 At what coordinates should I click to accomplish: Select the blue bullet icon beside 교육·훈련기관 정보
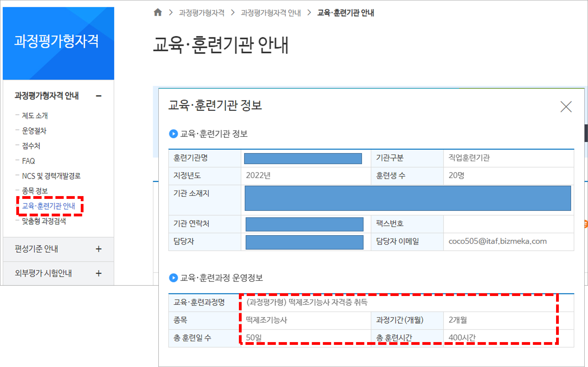click(x=174, y=134)
